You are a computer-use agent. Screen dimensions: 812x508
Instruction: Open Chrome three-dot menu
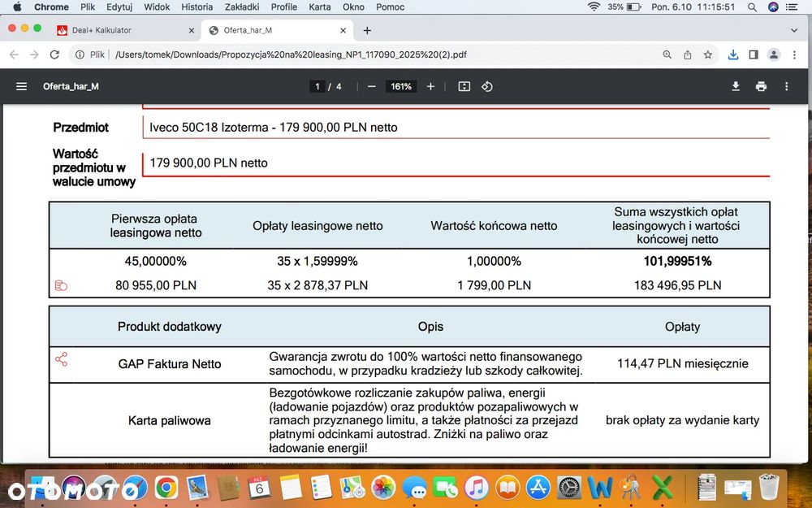[x=794, y=54]
